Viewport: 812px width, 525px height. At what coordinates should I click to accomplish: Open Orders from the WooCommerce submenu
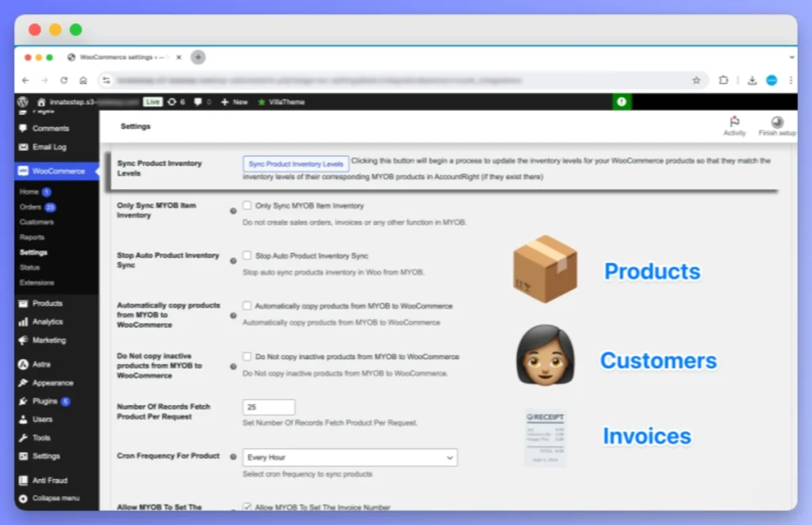[x=33, y=206]
